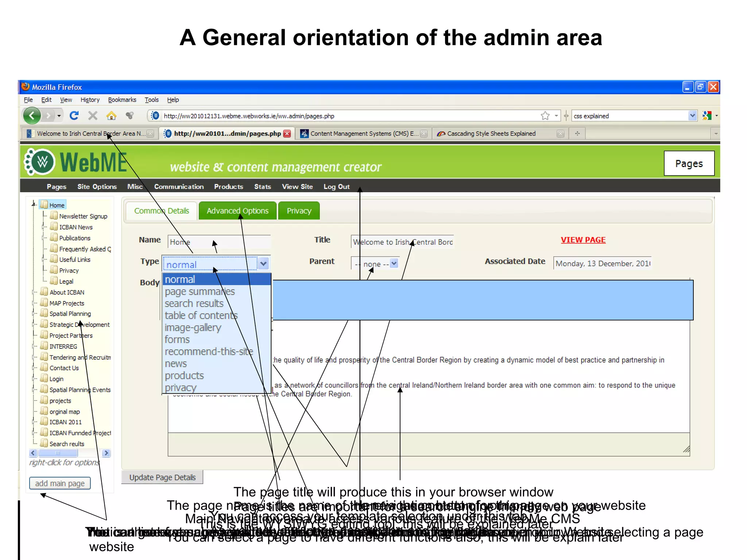
Task: Click the Google search engine icon
Action: point(707,116)
